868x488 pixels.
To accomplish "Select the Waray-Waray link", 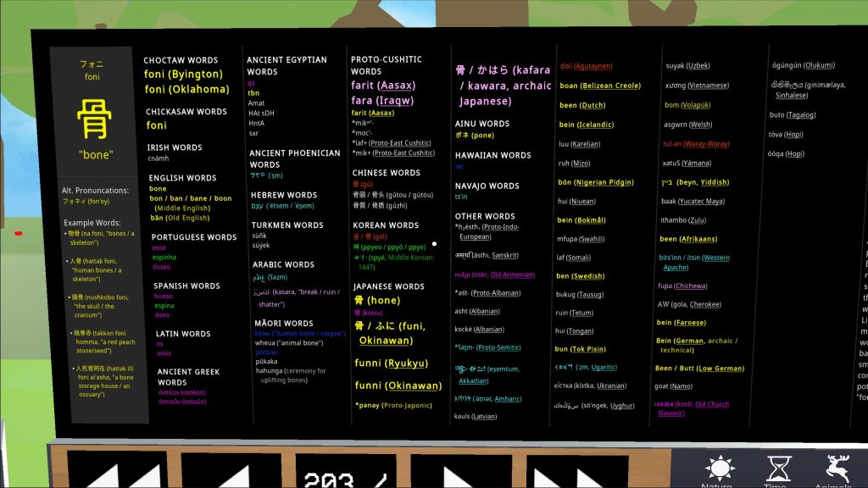I will pos(707,144).
